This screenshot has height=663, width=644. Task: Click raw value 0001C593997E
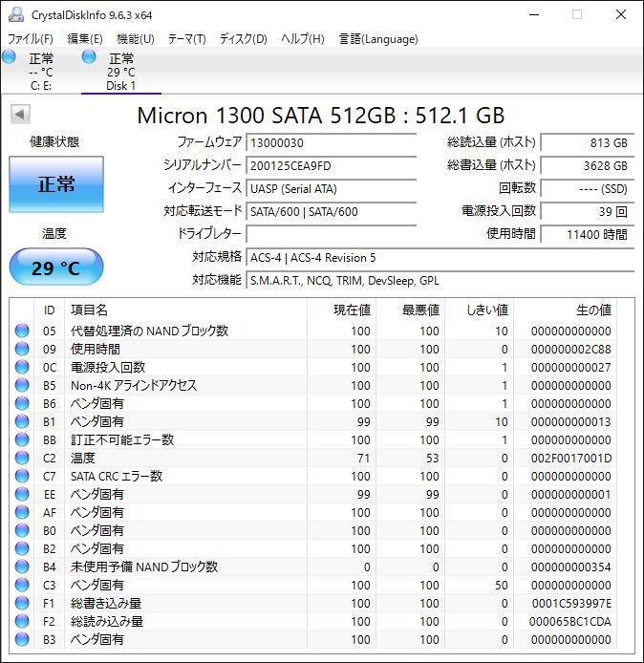click(571, 604)
